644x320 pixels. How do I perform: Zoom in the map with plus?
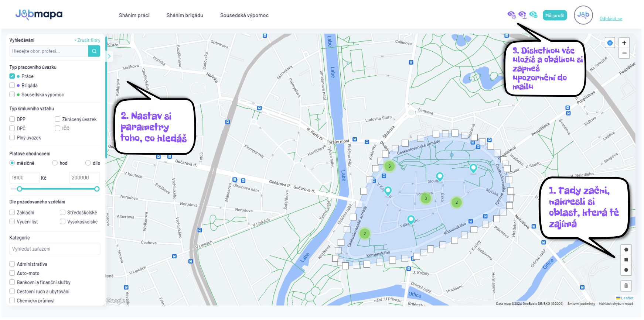[x=624, y=43]
